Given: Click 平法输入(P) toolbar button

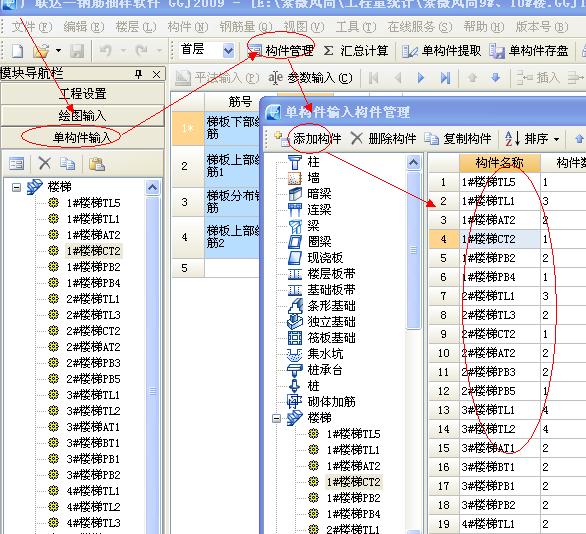Looking at the screenshot, I should (x=217, y=78).
